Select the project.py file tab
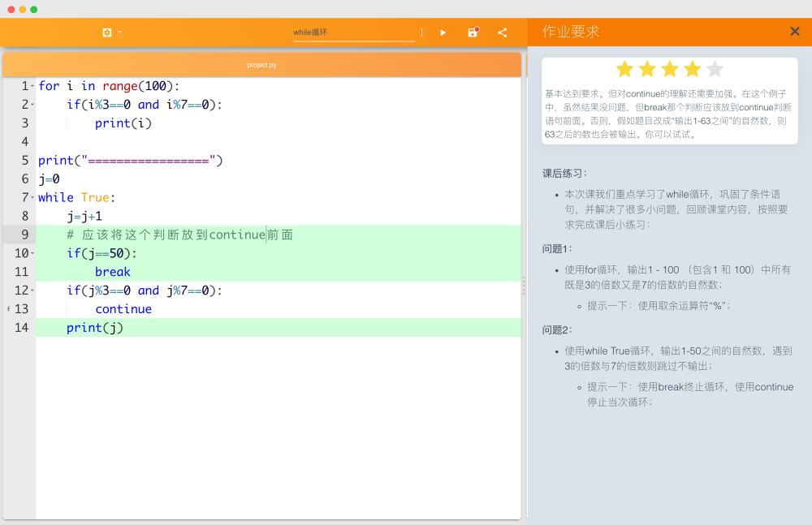Image resolution: width=812 pixels, height=525 pixels. click(261, 65)
